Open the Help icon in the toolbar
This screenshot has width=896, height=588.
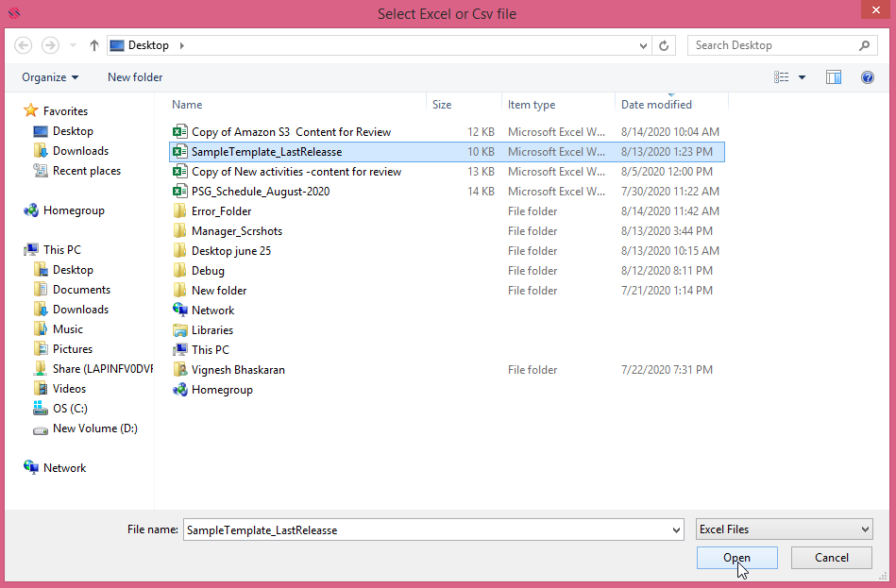867,76
